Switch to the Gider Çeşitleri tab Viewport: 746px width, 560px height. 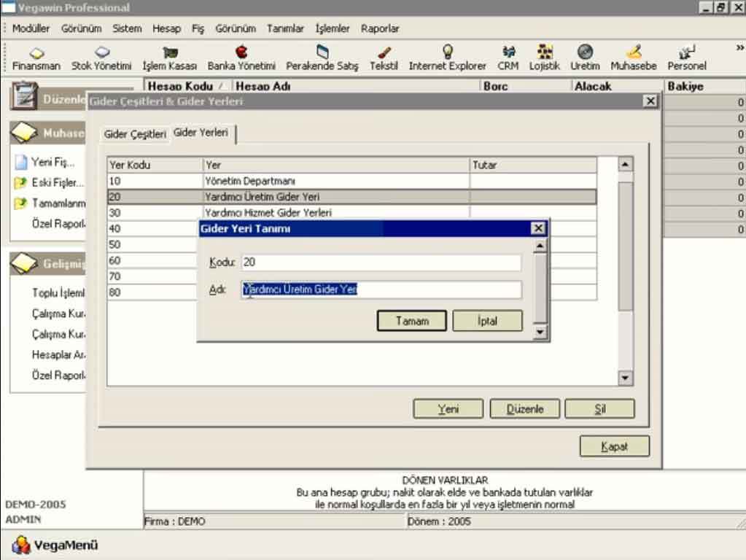(135, 134)
